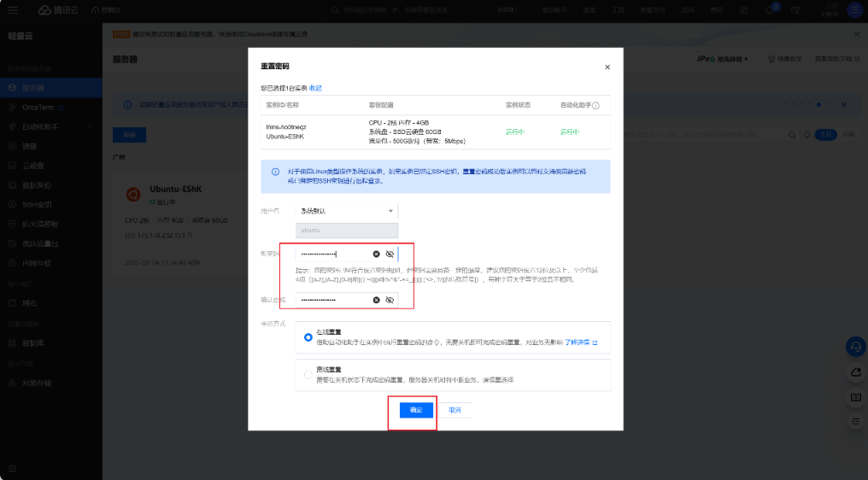Screen dimensions: 868x480
Task: Open the 费用 menu in the top bar
Action: tap(716, 10)
